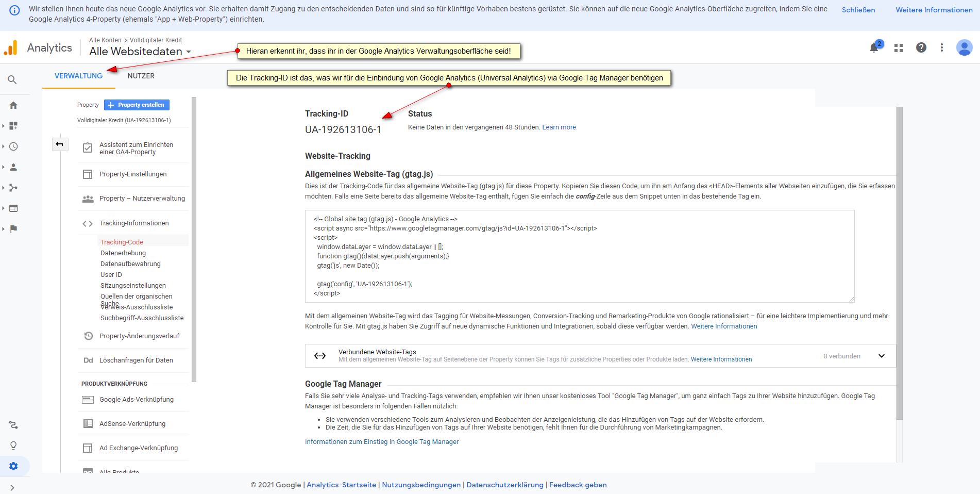This screenshot has height=494, width=980.
Task: Open the notifications bell icon
Action: point(874,47)
